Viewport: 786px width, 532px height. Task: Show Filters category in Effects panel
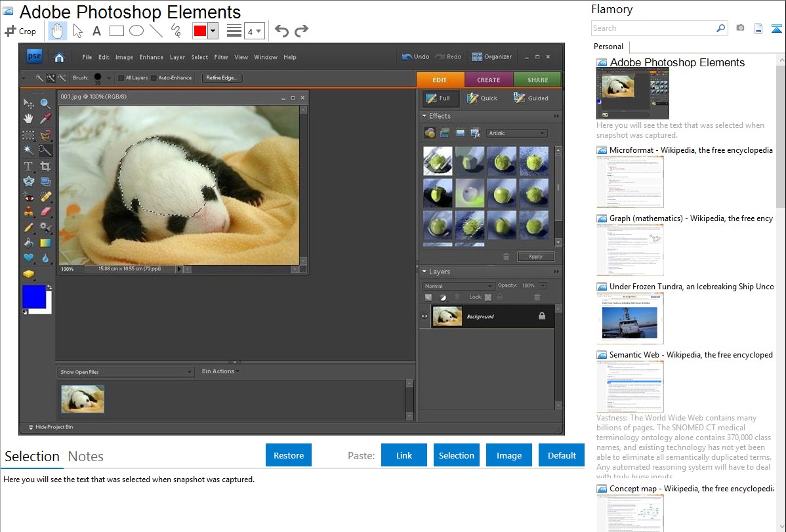tap(430, 133)
